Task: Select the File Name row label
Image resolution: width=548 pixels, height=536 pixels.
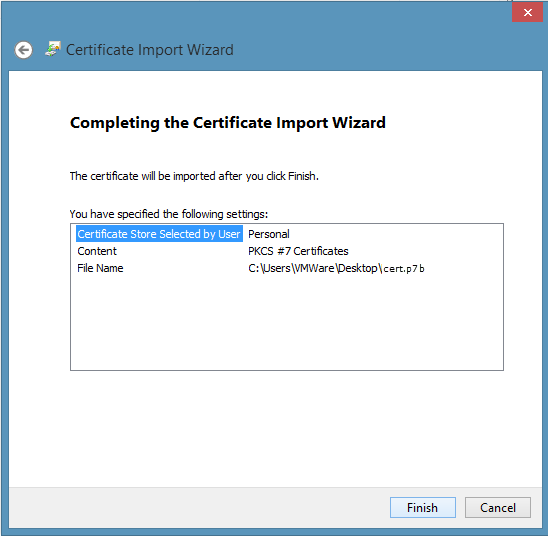Action: (100, 268)
